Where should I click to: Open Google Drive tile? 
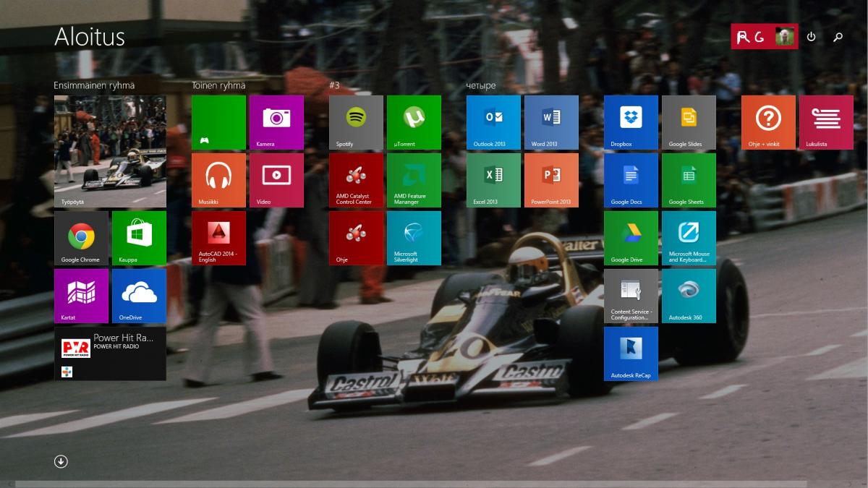pyautogui.click(x=631, y=238)
